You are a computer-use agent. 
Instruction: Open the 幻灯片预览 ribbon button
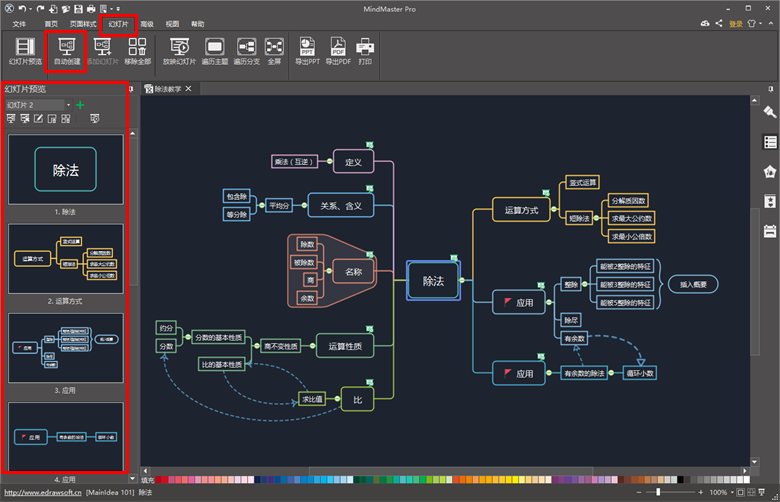coord(25,51)
